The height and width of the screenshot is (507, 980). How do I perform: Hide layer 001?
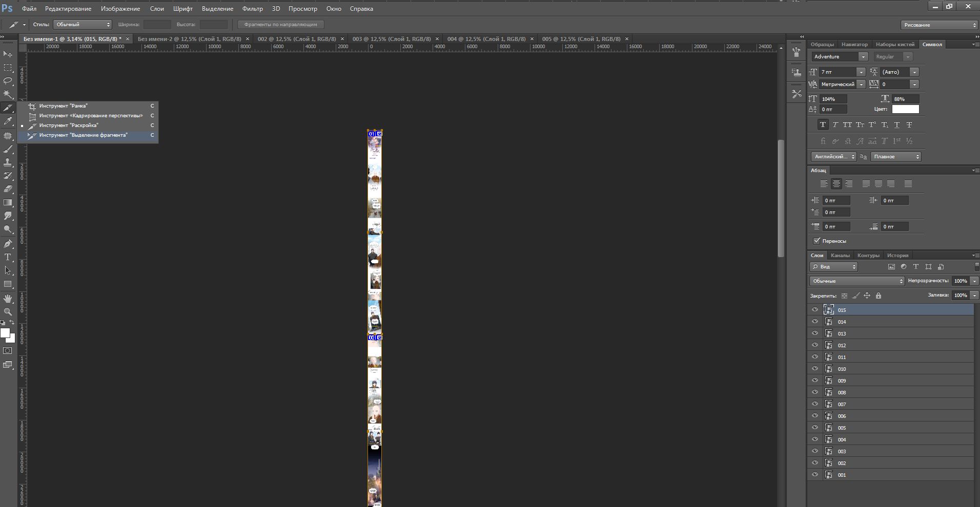tap(815, 474)
